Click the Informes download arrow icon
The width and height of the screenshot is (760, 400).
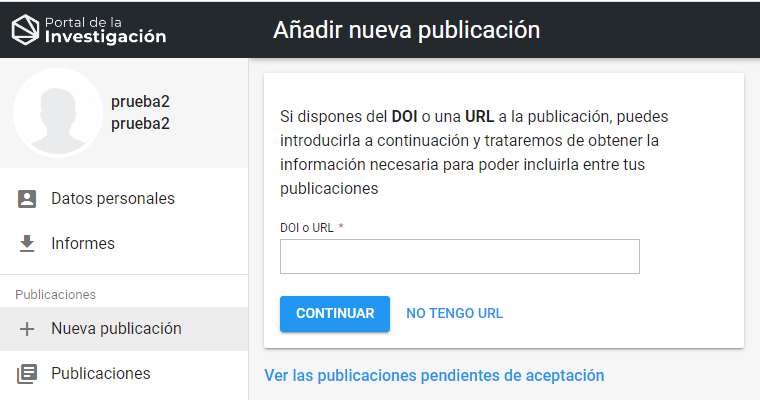pyautogui.click(x=28, y=244)
